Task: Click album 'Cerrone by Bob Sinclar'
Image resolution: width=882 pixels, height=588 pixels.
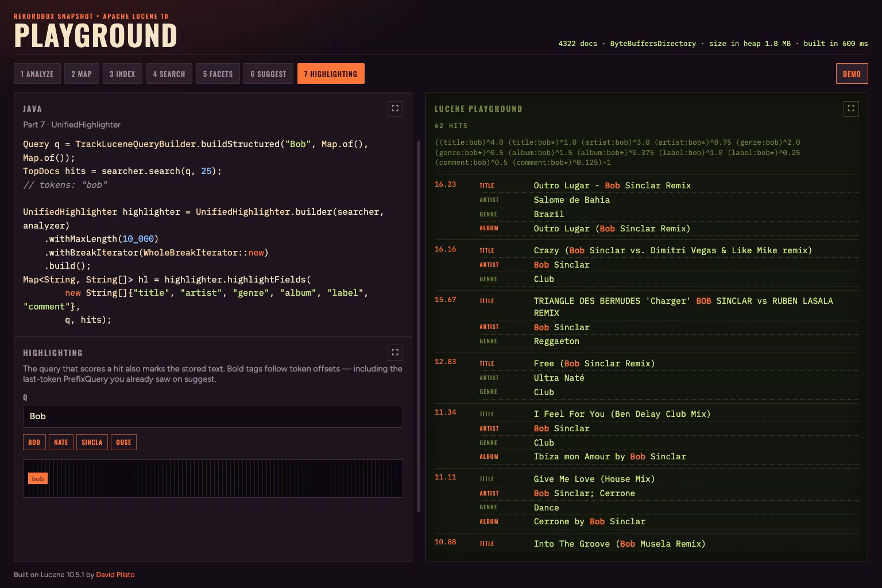Action: pos(590,521)
